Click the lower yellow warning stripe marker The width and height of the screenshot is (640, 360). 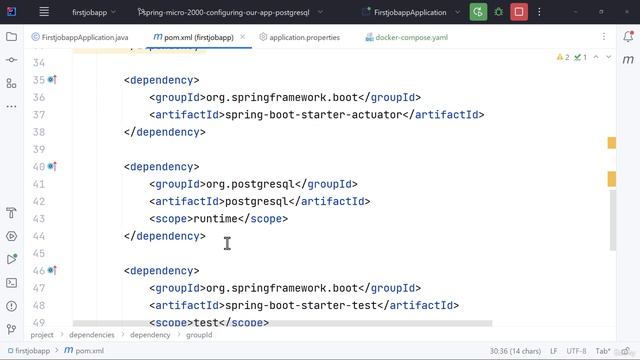[x=611, y=179]
